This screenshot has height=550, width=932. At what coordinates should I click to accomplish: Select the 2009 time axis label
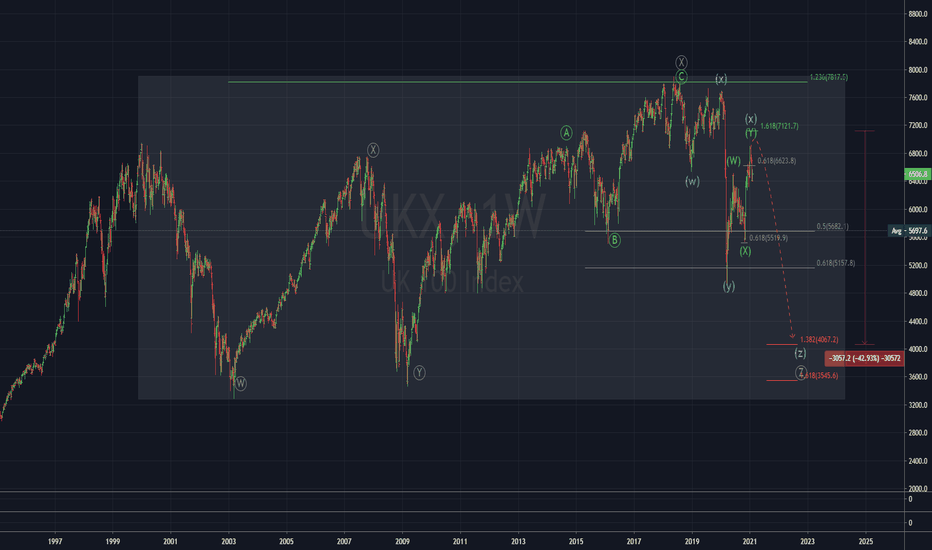[402, 541]
